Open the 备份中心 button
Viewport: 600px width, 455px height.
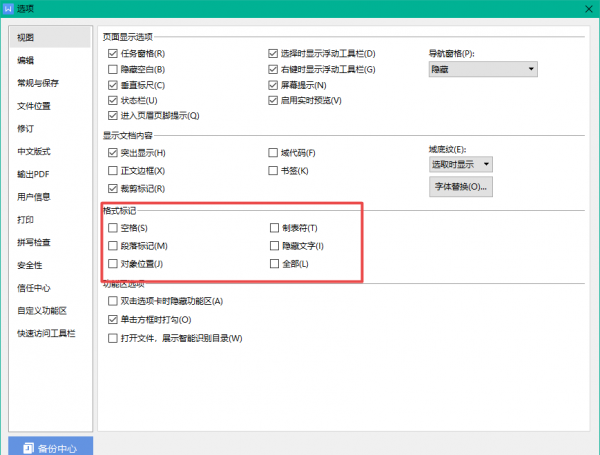51,446
